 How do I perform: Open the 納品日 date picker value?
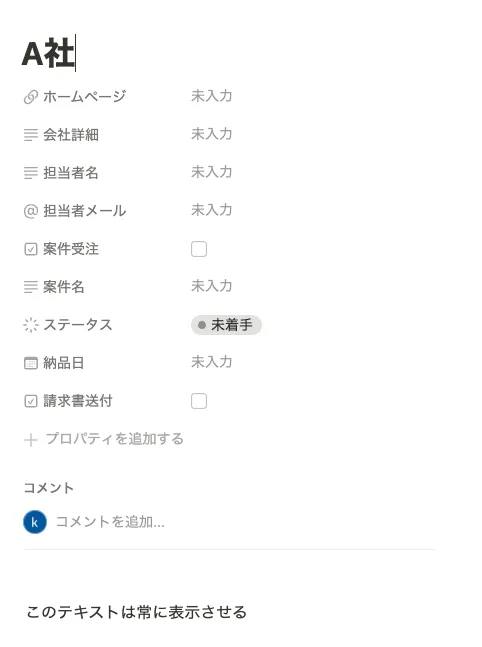tap(212, 362)
